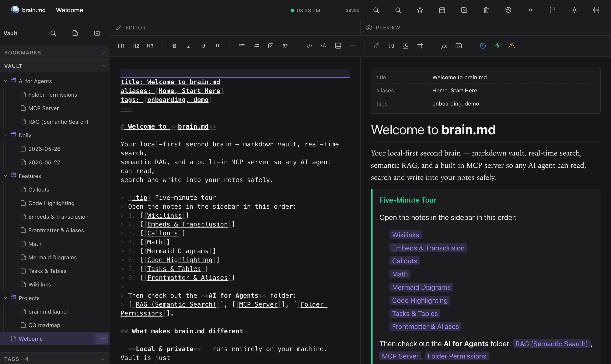Viewport: 611px width, 364px height.
Task: Insert a hashtag tag
Action: pos(420,46)
